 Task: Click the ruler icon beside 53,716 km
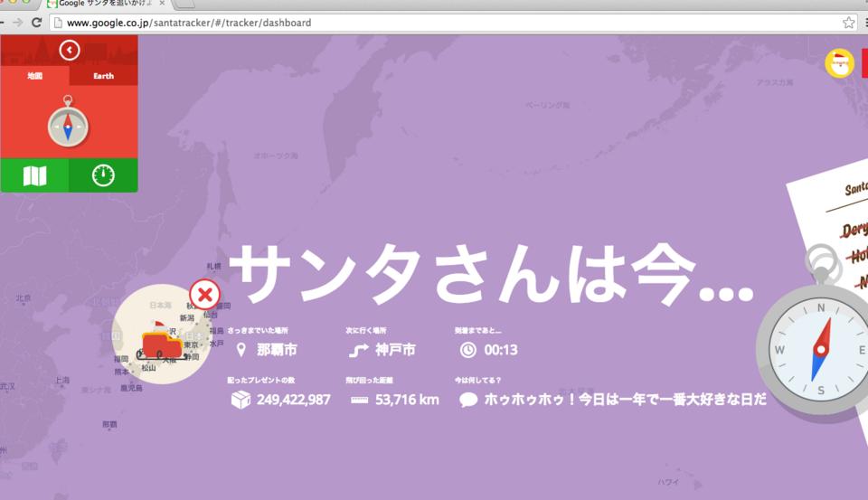[x=359, y=400]
